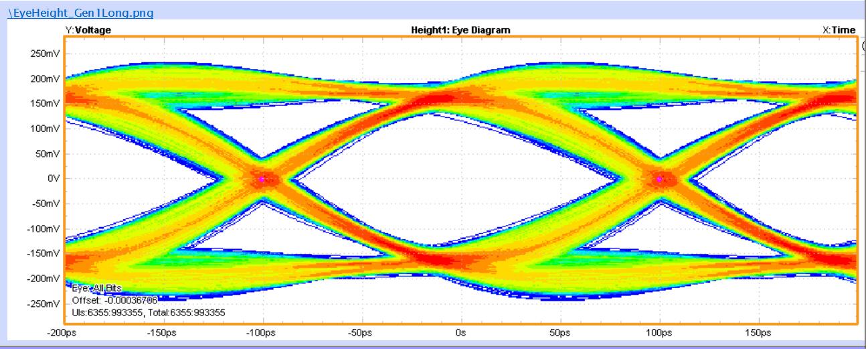Click the 'Eye: All Bits' annotation
This screenshot has width=868, height=349.
[97, 288]
